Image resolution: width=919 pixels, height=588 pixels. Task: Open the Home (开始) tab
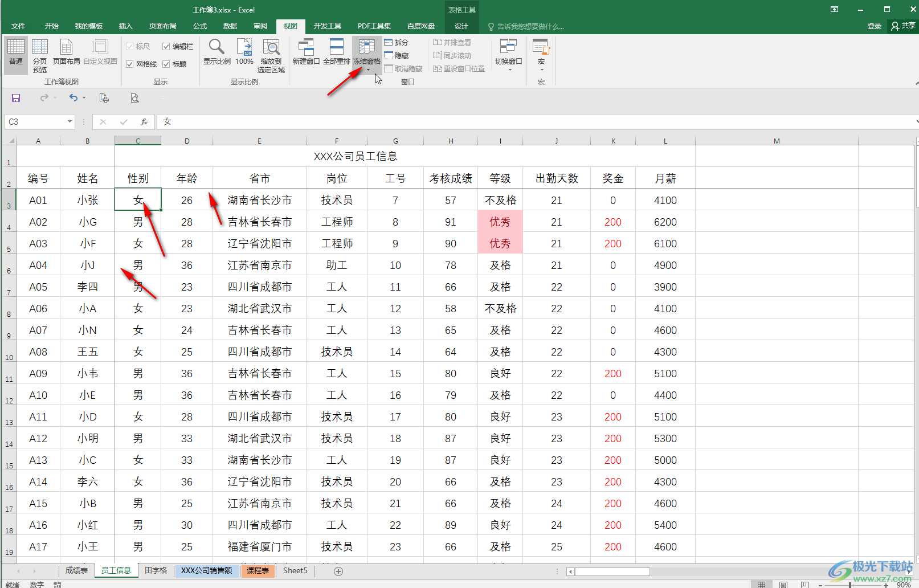point(52,26)
